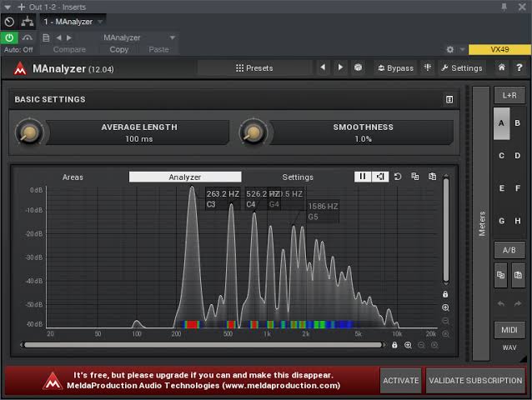Open the Presets menu
The height and width of the screenshot is (400, 532).
click(x=254, y=68)
